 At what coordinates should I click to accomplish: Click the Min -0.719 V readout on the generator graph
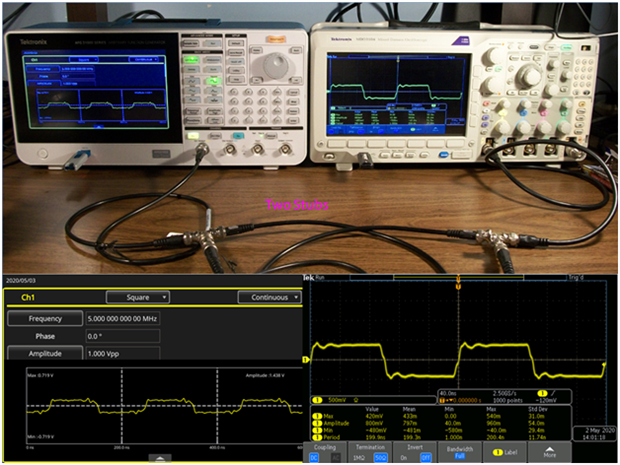click(41, 437)
